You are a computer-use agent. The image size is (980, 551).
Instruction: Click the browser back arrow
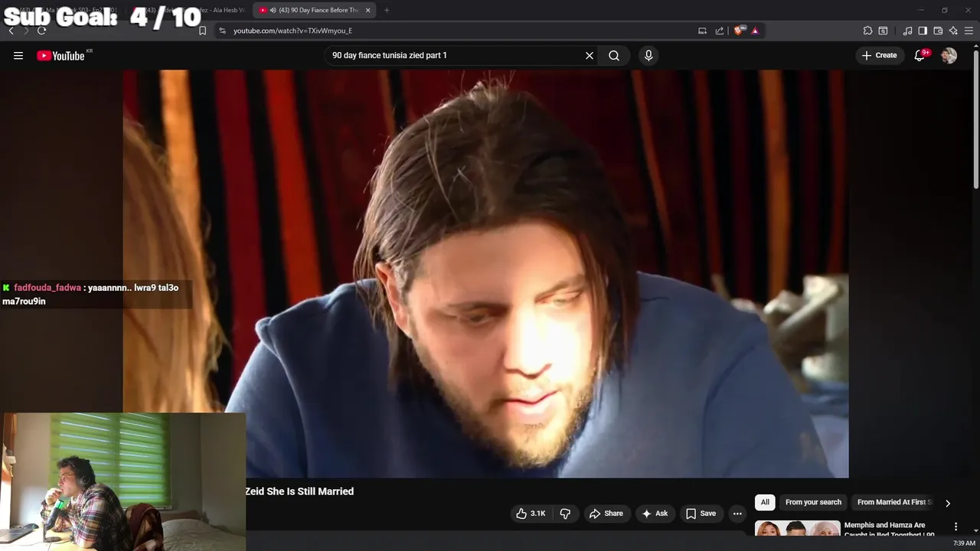(11, 31)
